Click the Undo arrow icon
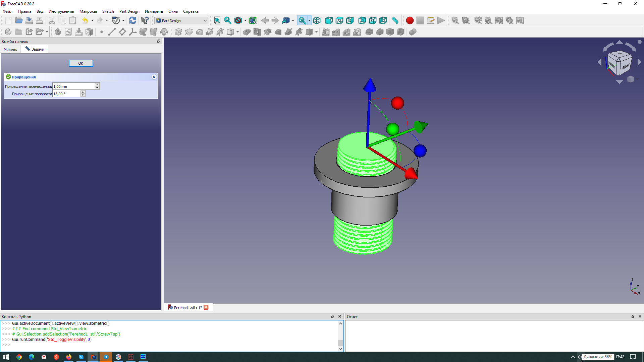The height and width of the screenshot is (362, 644). pyautogui.click(x=85, y=20)
